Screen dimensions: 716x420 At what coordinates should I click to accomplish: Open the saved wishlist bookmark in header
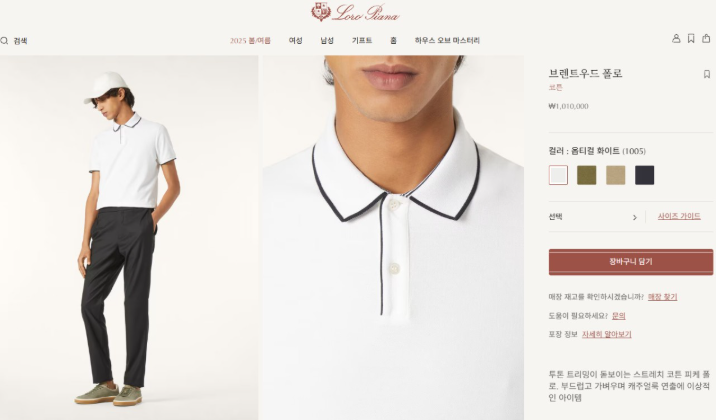pos(691,39)
